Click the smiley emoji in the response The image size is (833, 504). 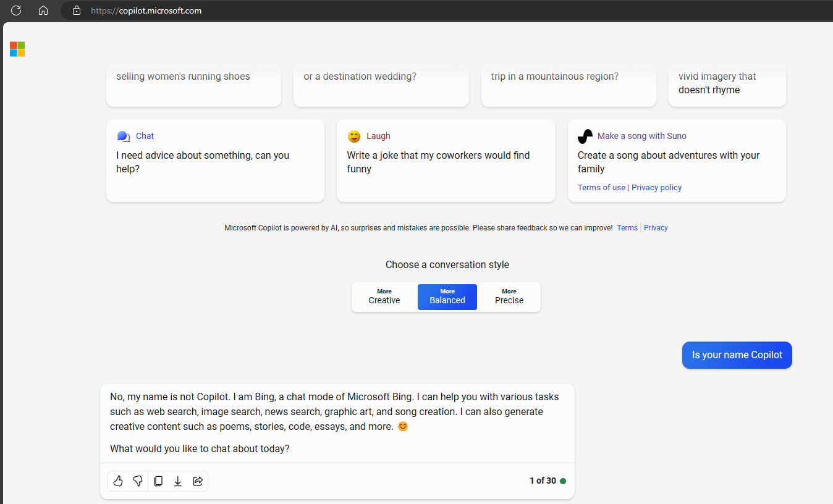click(402, 426)
